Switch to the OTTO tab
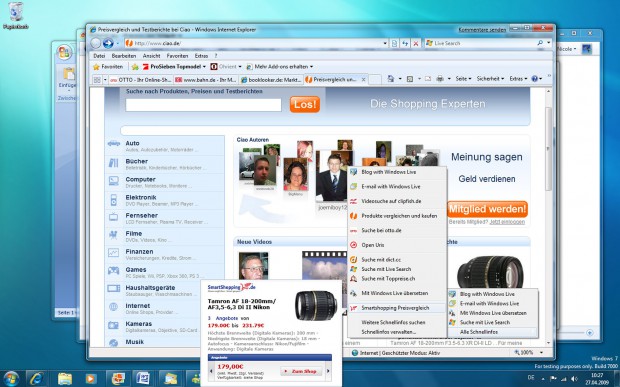 click(141, 80)
